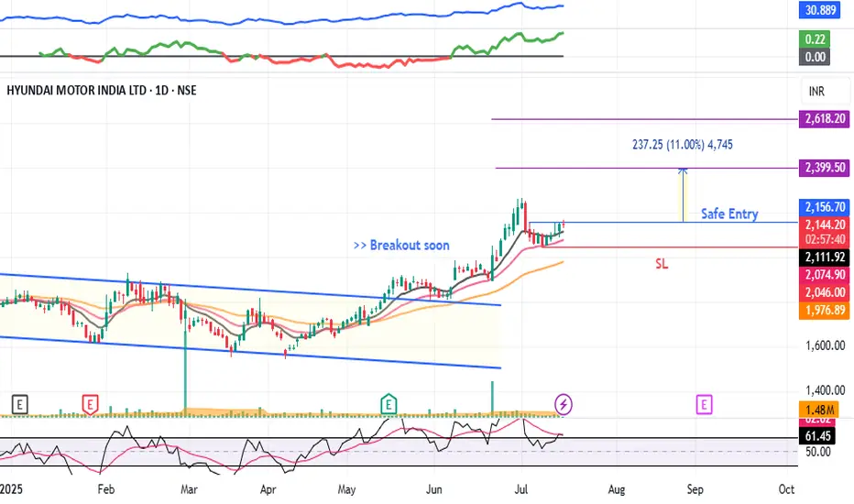Click the 2,046.00 stop loss price label
Viewport: 854px width, 504px height.
(x=825, y=292)
